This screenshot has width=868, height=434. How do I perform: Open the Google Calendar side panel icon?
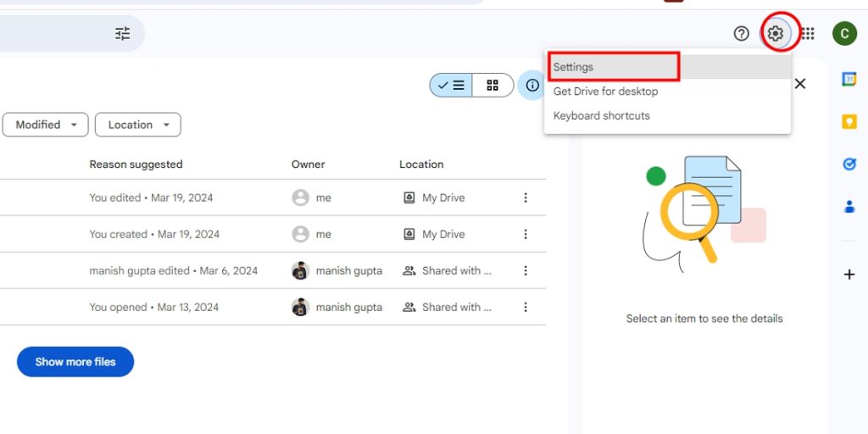coord(849,79)
